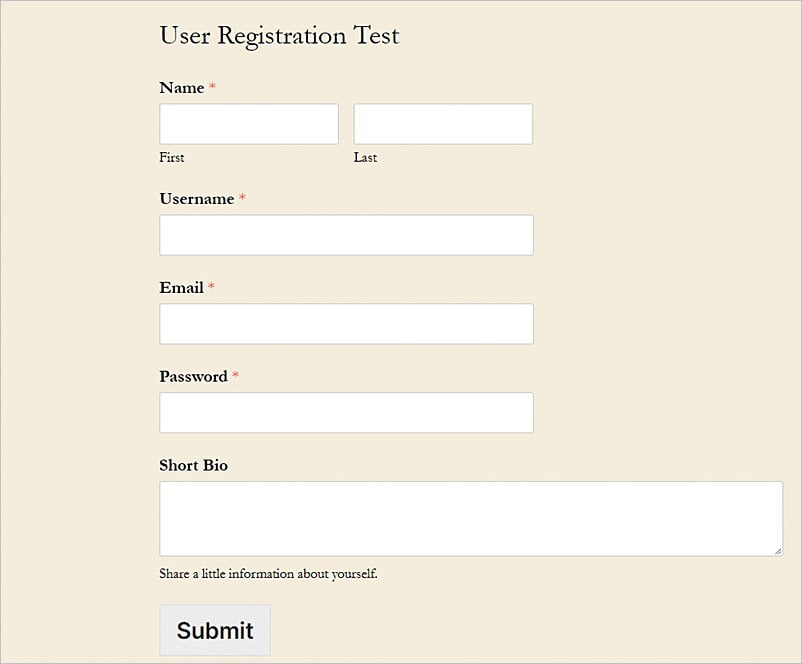Click the First name input field
802x664 pixels.
pyautogui.click(x=249, y=124)
